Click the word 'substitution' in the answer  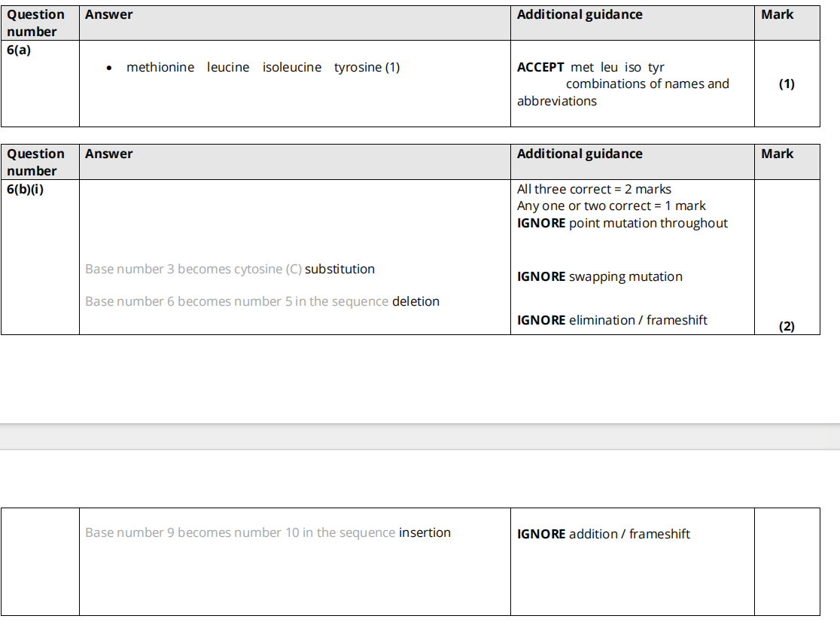click(339, 270)
